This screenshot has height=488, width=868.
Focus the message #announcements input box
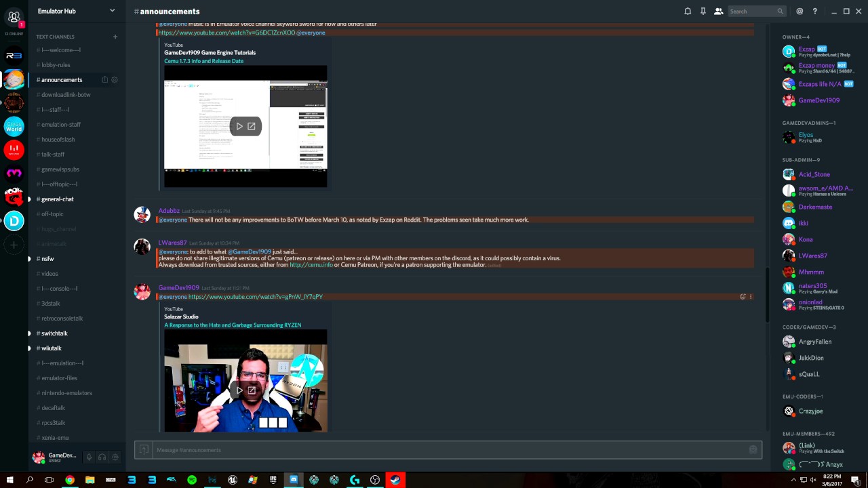[x=449, y=450]
